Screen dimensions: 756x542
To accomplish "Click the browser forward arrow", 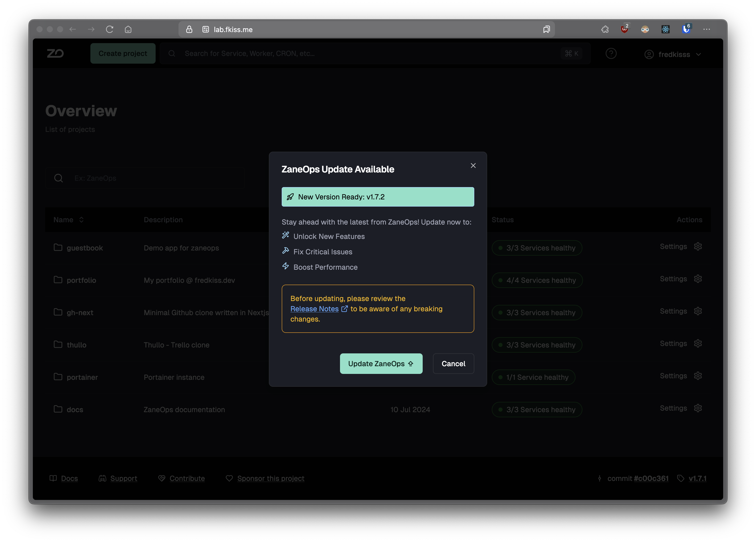I will click(91, 29).
